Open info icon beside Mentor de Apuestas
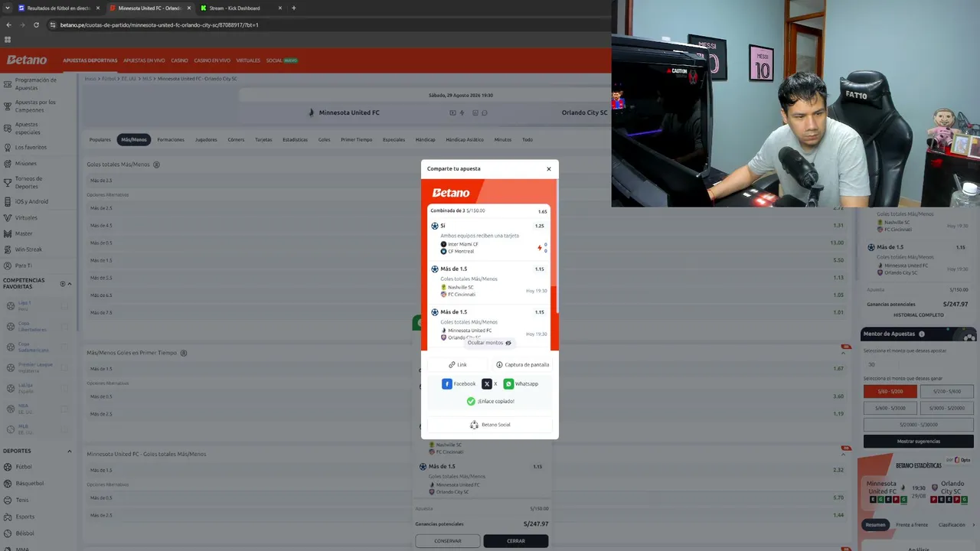 coord(921,334)
